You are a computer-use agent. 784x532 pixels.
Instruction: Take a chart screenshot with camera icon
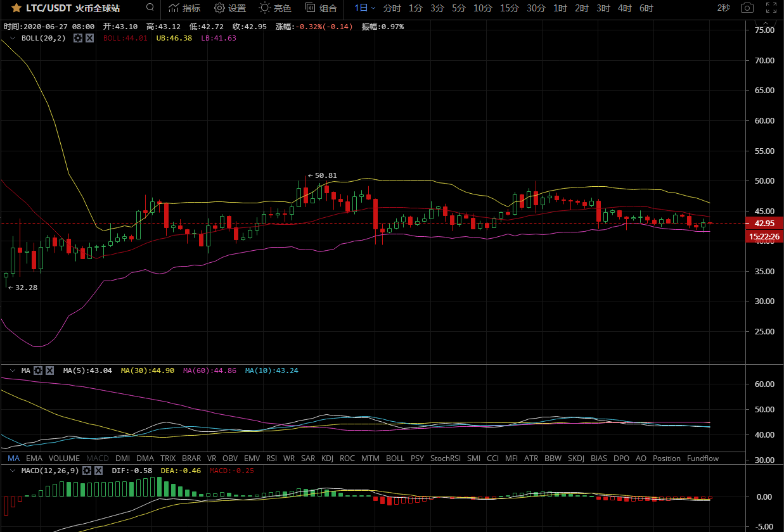(x=748, y=8)
